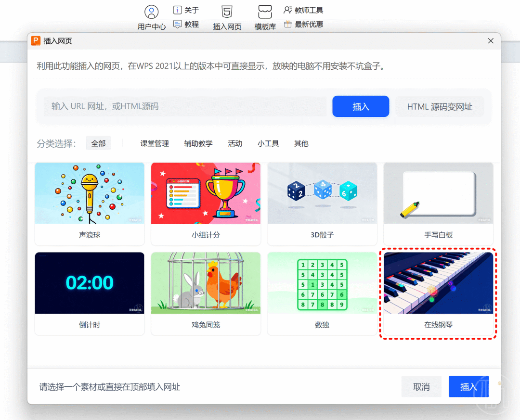Open the 用户中心 user center icon
The height and width of the screenshot is (420, 520).
152,12
